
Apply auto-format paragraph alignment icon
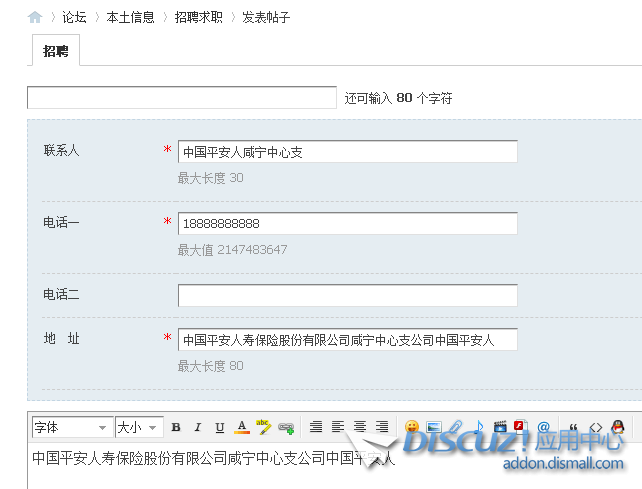pos(316,427)
